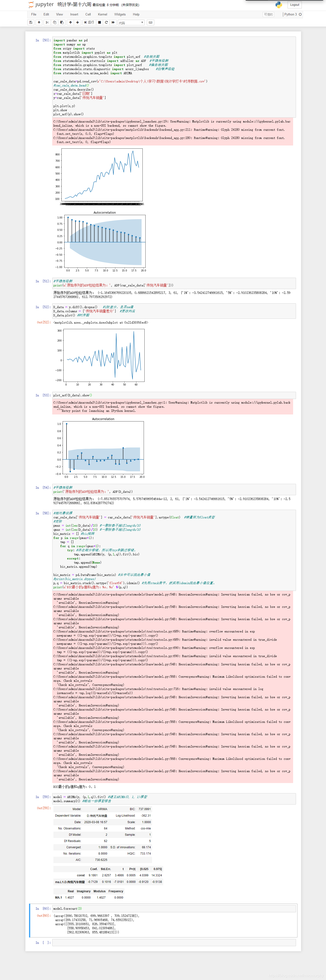Open the View menu
326x980 pixels.
59,15
